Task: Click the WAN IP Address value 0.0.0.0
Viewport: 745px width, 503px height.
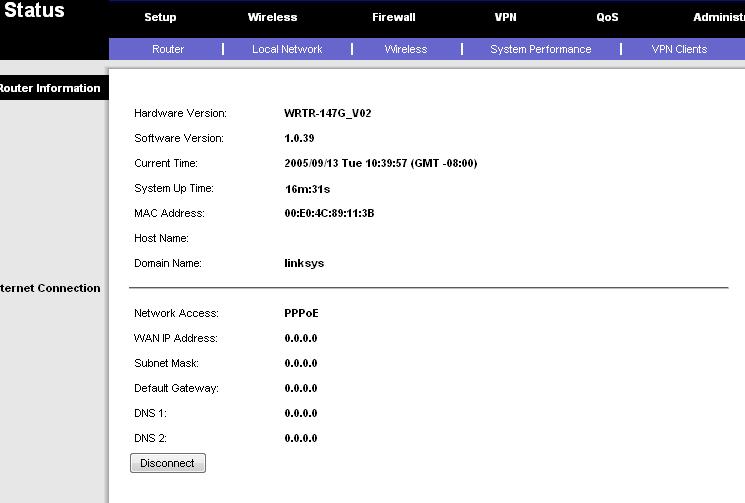Action: pyautogui.click(x=301, y=338)
